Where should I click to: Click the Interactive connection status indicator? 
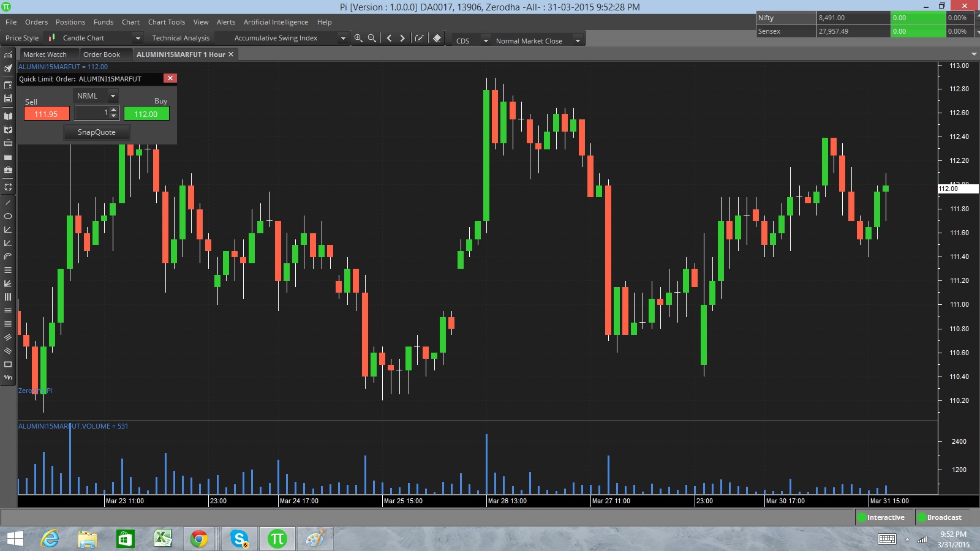[881, 517]
